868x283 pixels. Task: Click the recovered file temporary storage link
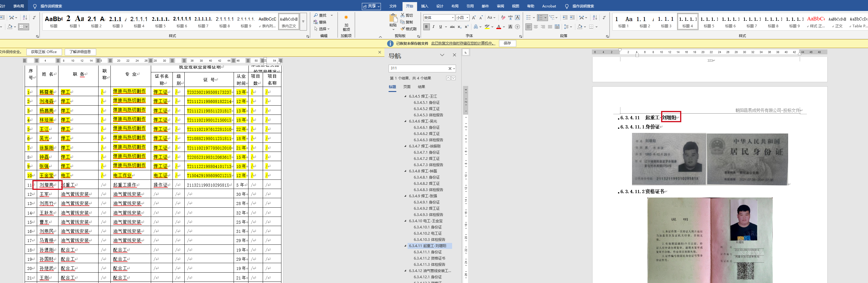(463, 44)
